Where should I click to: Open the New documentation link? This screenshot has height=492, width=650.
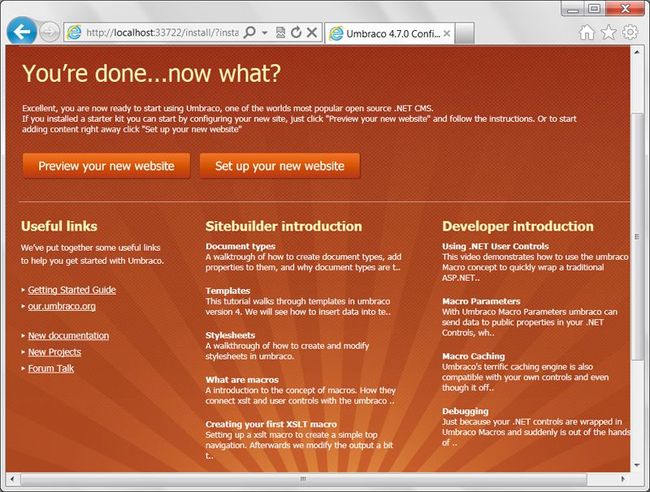point(68,336)
